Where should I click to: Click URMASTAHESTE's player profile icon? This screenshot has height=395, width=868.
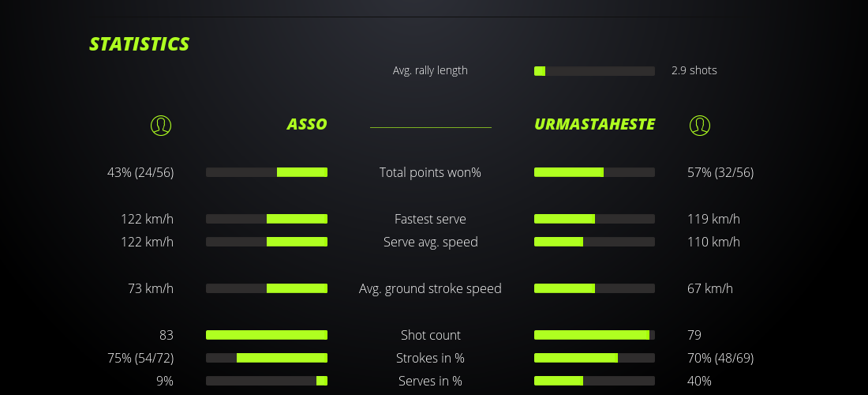pos(700,125)
